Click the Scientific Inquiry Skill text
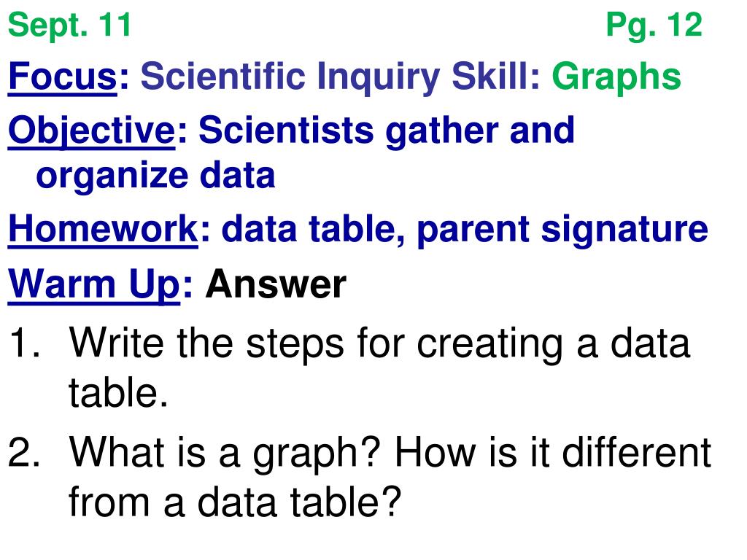The image size is (747, 560). (340, 77)
